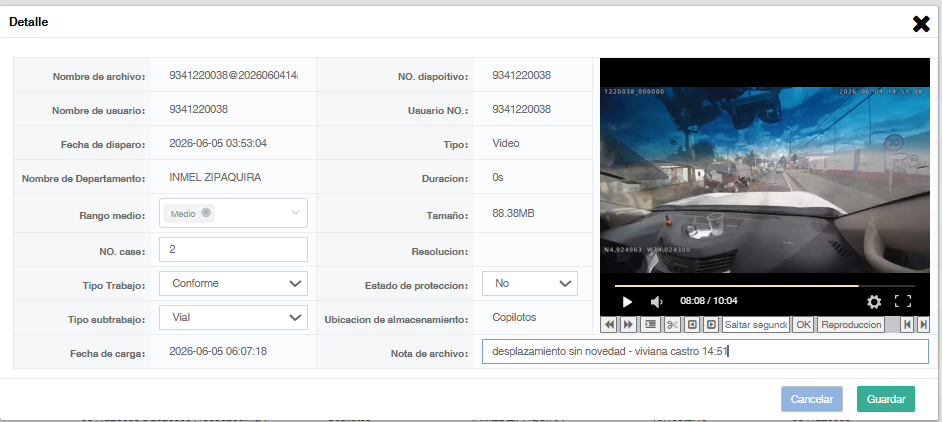Click OK beside the Saltar segundos field
942x422 pixels.
point(803,325)
